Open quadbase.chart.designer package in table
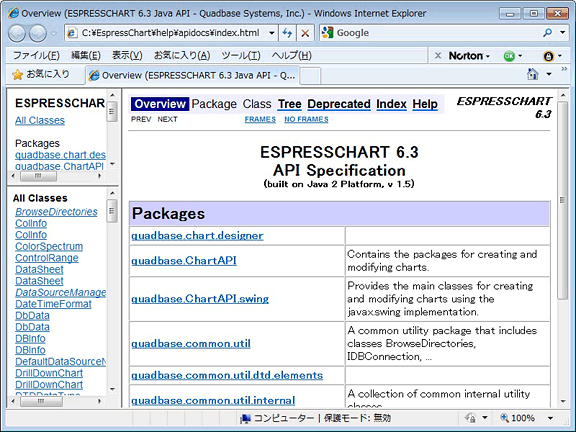Screen dimensions: 576x432 pyautogui.click(x=197, y=236)
